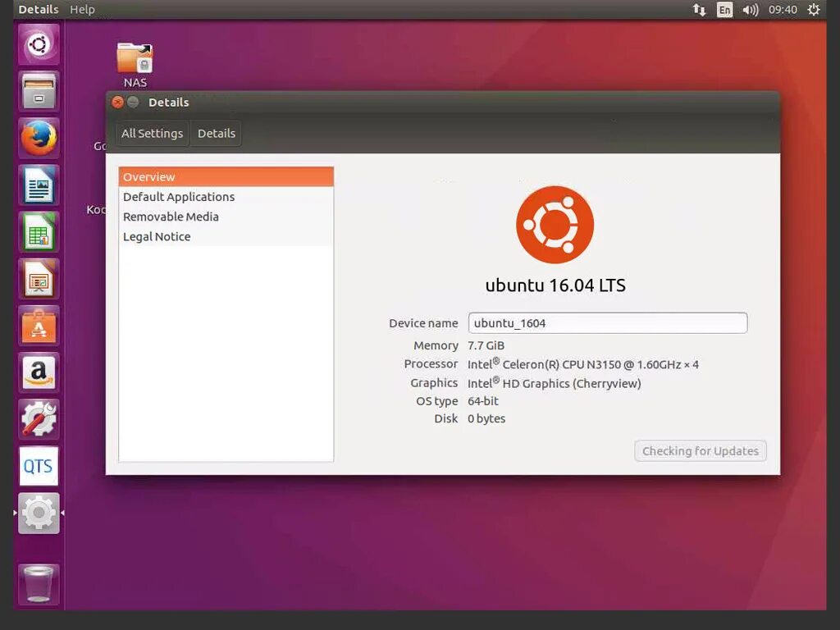840x630 pixels.
Task: Click the 'OS type' label
Action: [436, 400]
